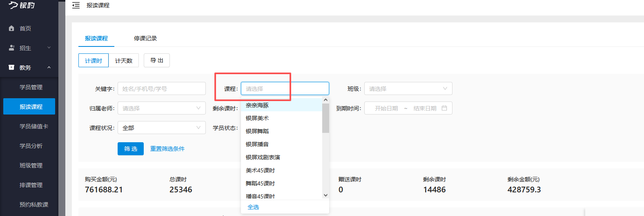Click the 首页 home icon
This screenshot has width=644, height=216.
coord(11,29)
